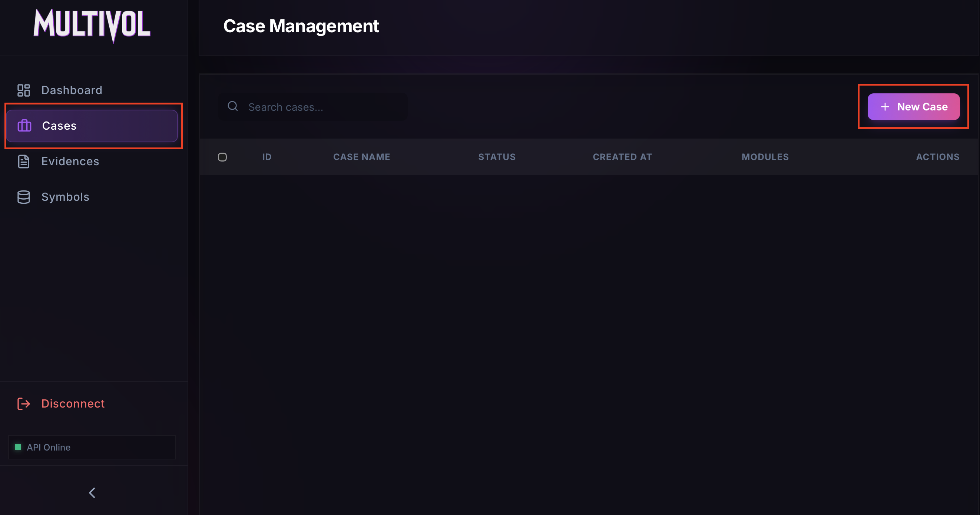
Task: Click the Disconnect logout icon
Action: click(24, 403)
